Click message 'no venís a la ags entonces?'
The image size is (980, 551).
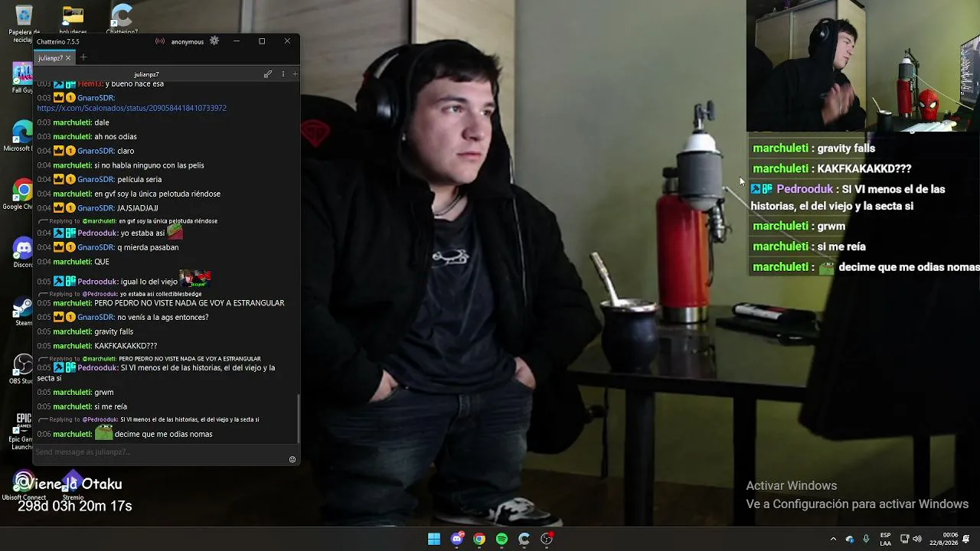162,317
